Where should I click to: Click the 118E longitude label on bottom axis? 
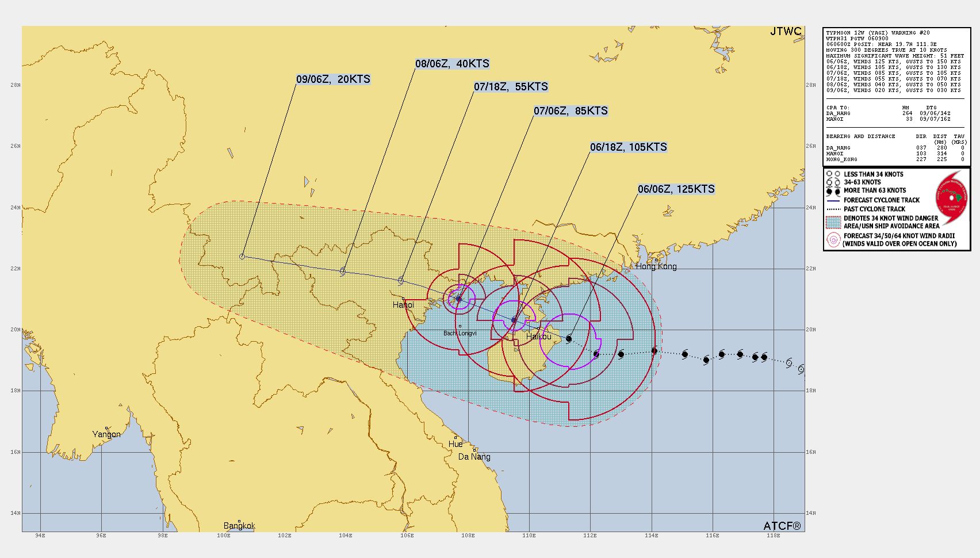point(773,536)
